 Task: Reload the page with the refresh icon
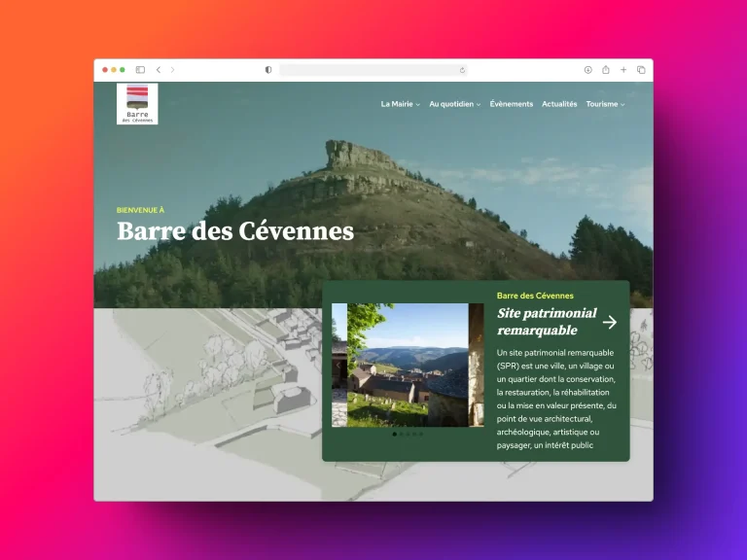click(462, 70)
